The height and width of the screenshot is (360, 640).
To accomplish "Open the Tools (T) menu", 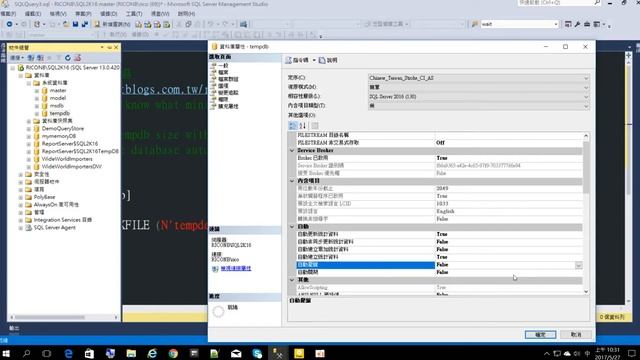I will [x=134, y=14].
